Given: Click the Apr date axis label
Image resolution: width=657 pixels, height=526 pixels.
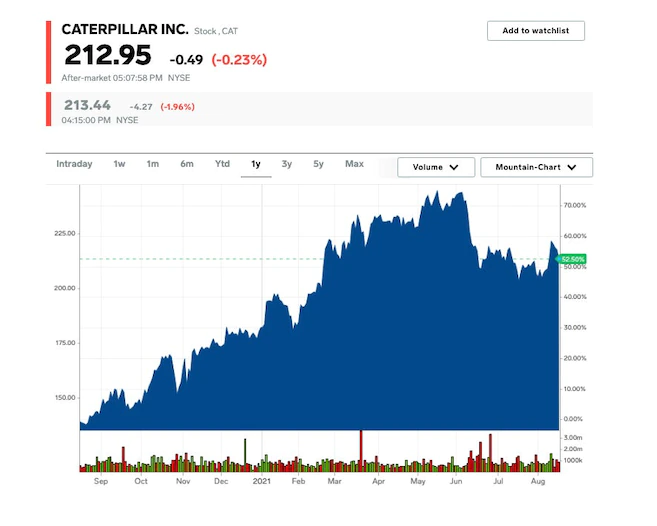Looking at the screenshot, I should click(x=378, y=481).
